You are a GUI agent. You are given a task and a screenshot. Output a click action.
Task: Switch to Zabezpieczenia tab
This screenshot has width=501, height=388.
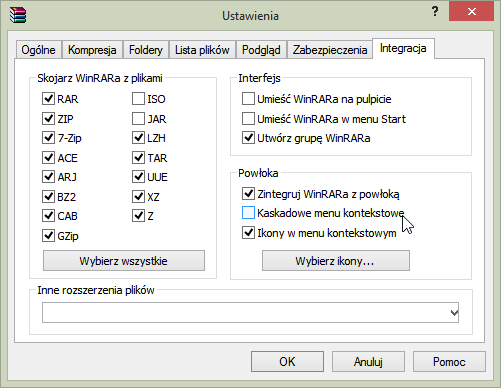330,50
